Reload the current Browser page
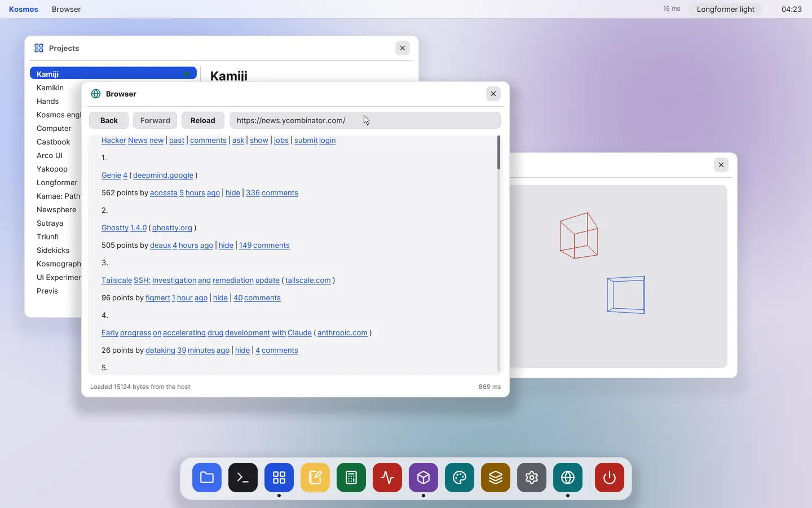This screenshot has width=812, height=508. pyautogui.click(x=203, y=120)
